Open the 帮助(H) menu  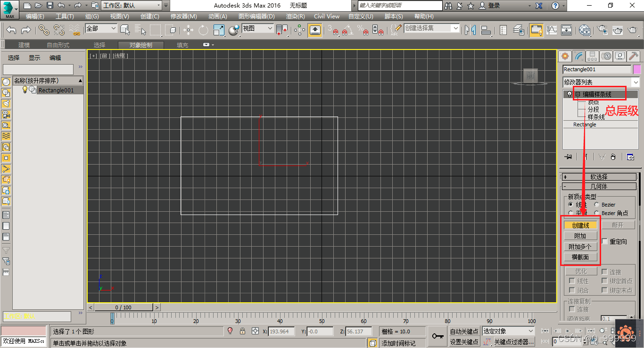tap(424, 16)
